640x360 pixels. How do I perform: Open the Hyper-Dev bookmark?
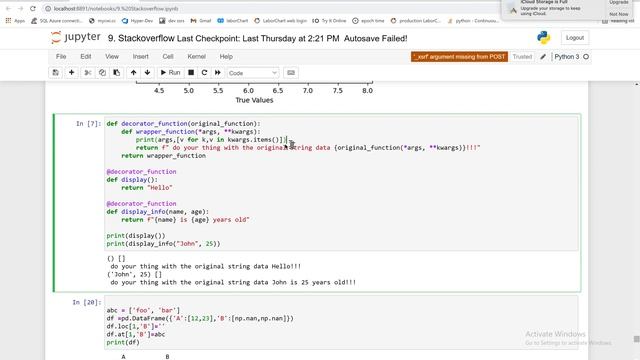(x=137, y=20)
